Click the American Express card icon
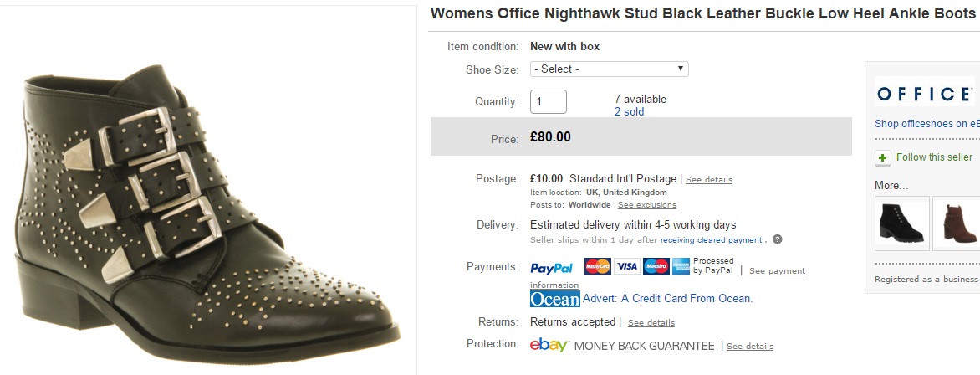The width and height of the screenshot is (980, 375). click(680, 267)
